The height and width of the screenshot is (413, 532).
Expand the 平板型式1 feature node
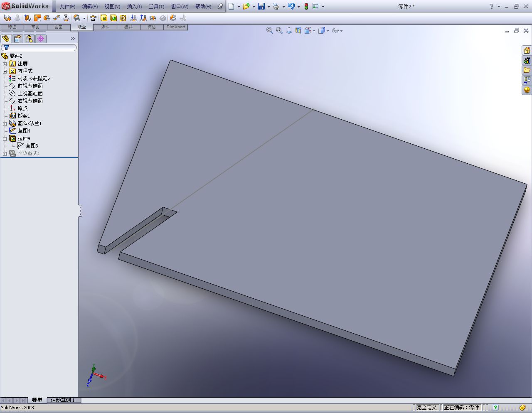[5, 154]
